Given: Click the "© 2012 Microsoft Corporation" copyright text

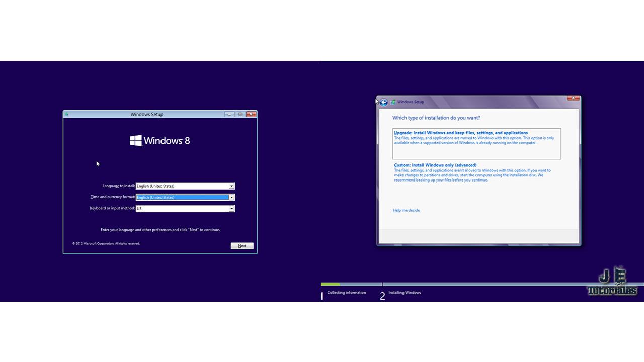Looking at the screenshot, I should [x=106, y=243].
